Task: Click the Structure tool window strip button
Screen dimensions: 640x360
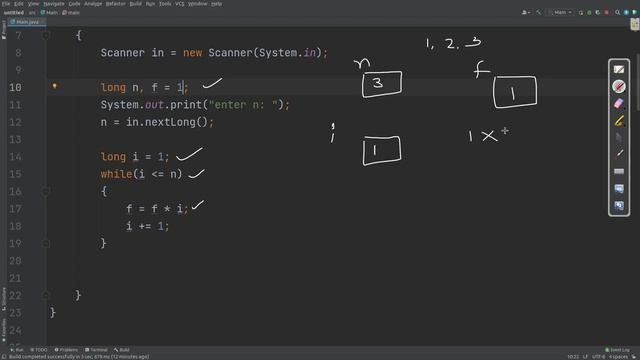Action: coord(3,299)
